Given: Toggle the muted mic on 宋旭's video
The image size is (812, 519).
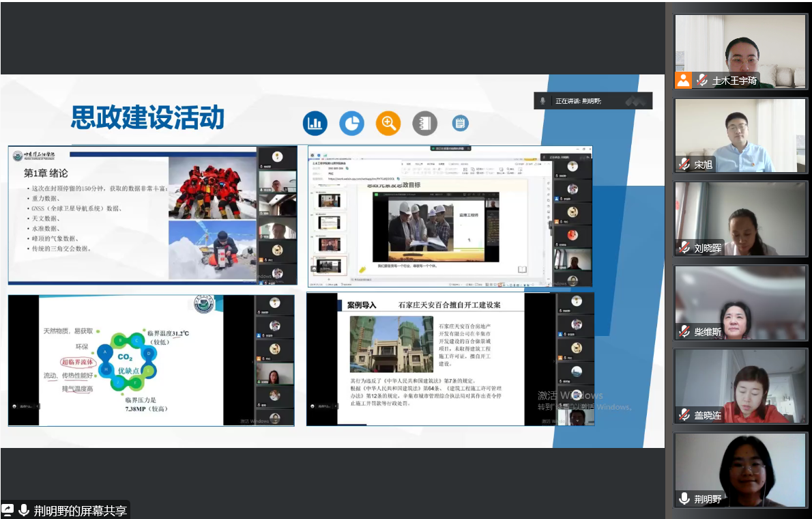Looking at the screenshot, I should (684, 165).
